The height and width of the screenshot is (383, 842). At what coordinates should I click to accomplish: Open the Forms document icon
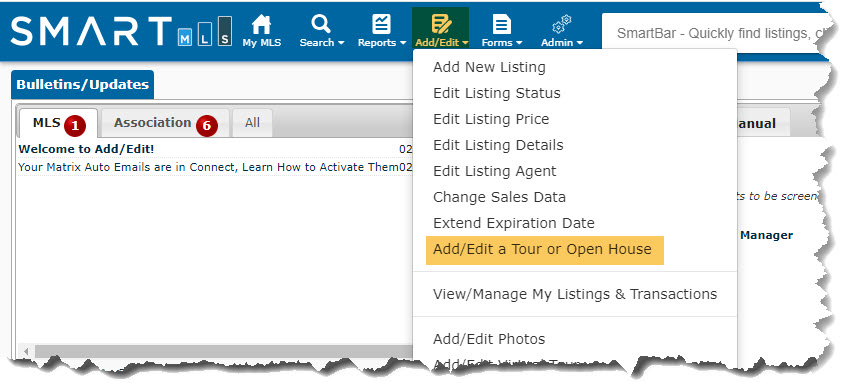(x=502, y=25)
